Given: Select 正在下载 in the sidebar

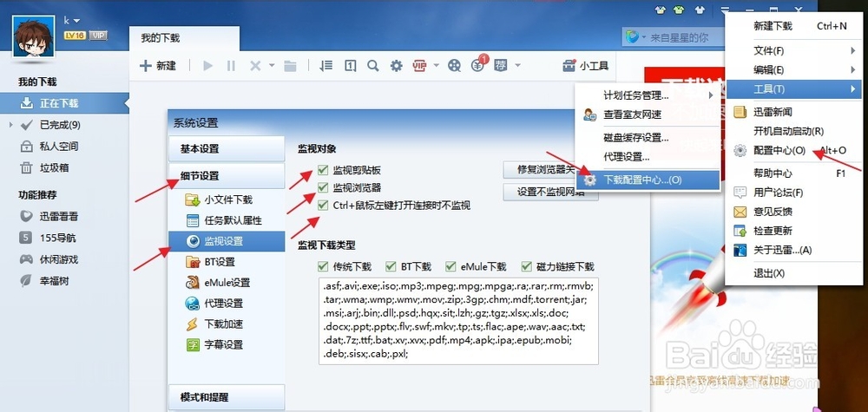Looking at the screenshot, I should coord(64,103).
